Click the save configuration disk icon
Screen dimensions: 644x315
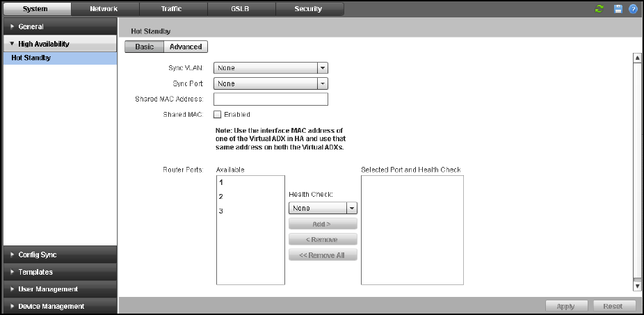pos(618,9)
